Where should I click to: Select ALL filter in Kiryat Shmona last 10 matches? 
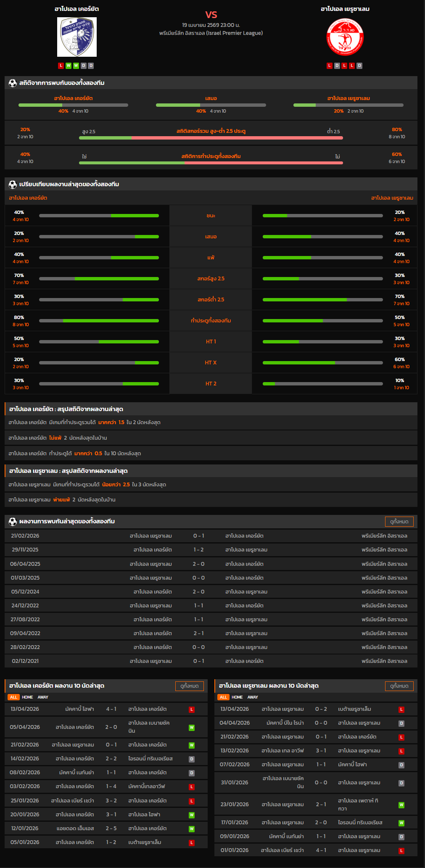tap(13, 697)
